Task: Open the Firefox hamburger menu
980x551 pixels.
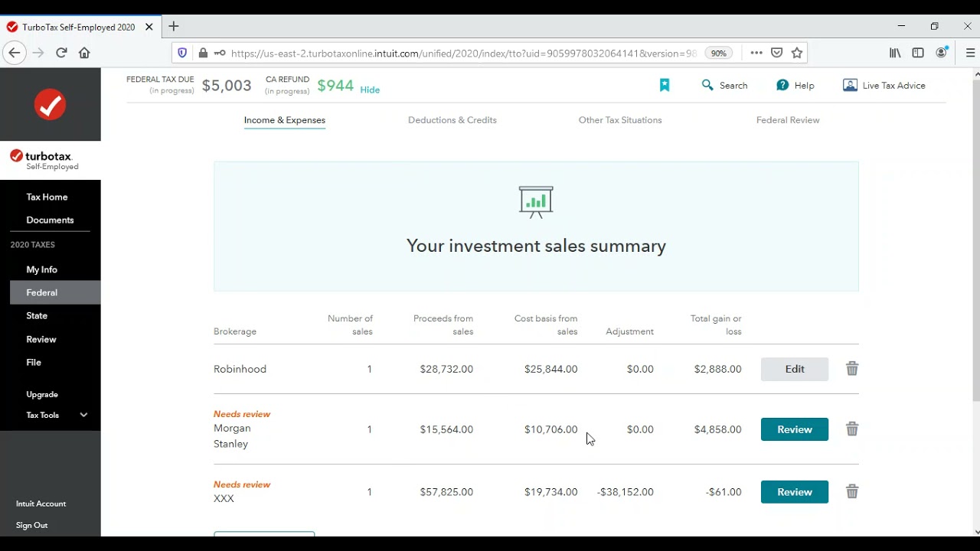Action: click(970, 53)
